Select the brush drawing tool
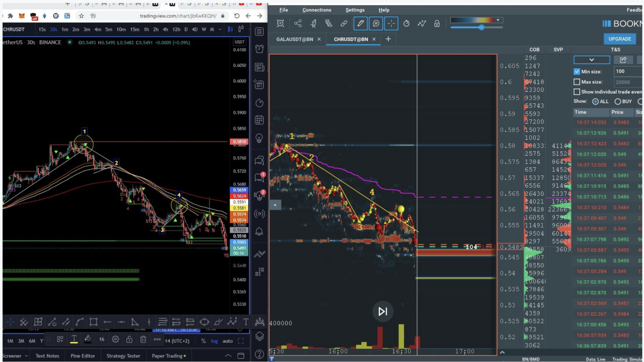This screenshot has width=644, height=362. [218, 322]
